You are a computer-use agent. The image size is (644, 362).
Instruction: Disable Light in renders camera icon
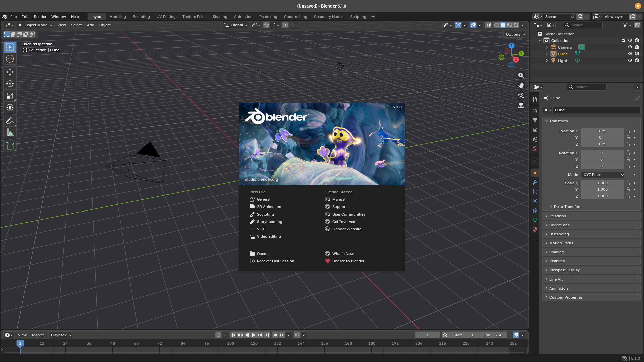pyautogui.click(x=637, y=60)
